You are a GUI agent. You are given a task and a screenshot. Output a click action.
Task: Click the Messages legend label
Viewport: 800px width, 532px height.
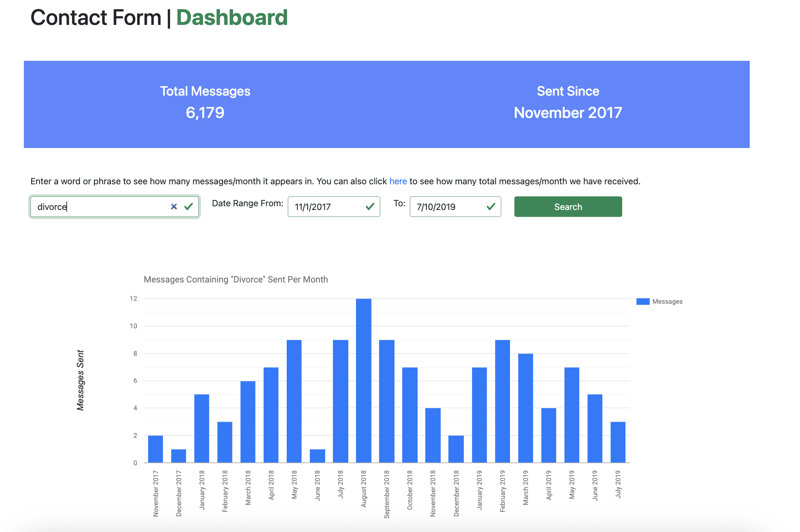(x=667, y=302)
